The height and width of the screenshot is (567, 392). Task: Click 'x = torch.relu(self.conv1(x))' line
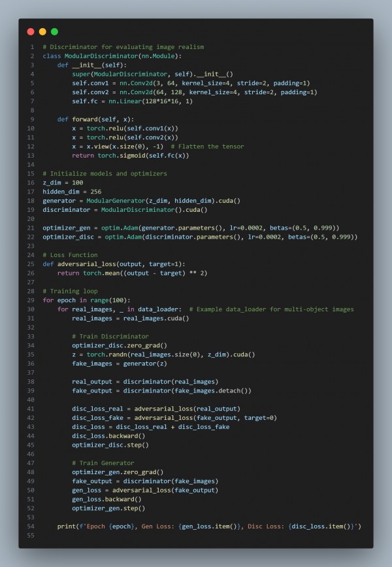pos(125,128)
